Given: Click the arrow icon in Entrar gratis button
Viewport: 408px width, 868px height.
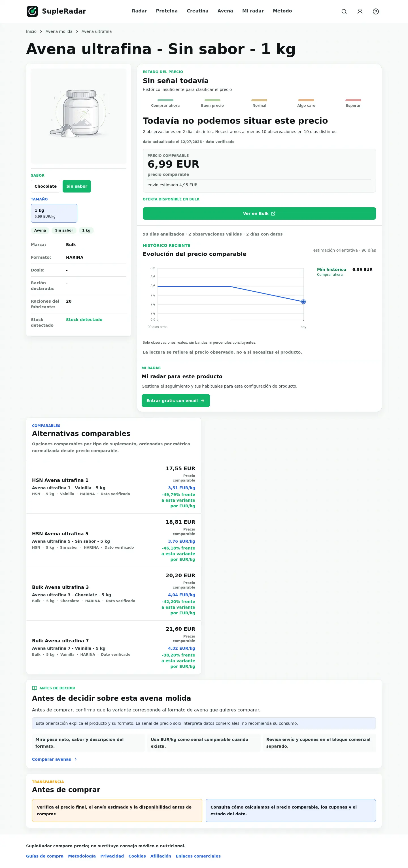Looking at the screenshot, I should [203, 401].
